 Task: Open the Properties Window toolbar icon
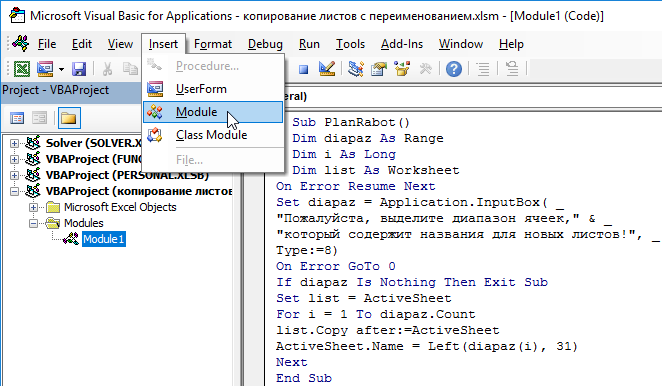tap(379, 68)
